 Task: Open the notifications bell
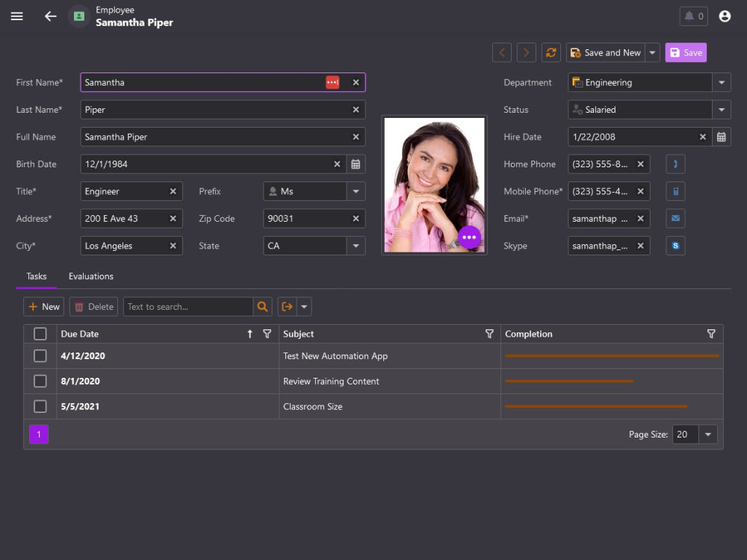[693, 16]
